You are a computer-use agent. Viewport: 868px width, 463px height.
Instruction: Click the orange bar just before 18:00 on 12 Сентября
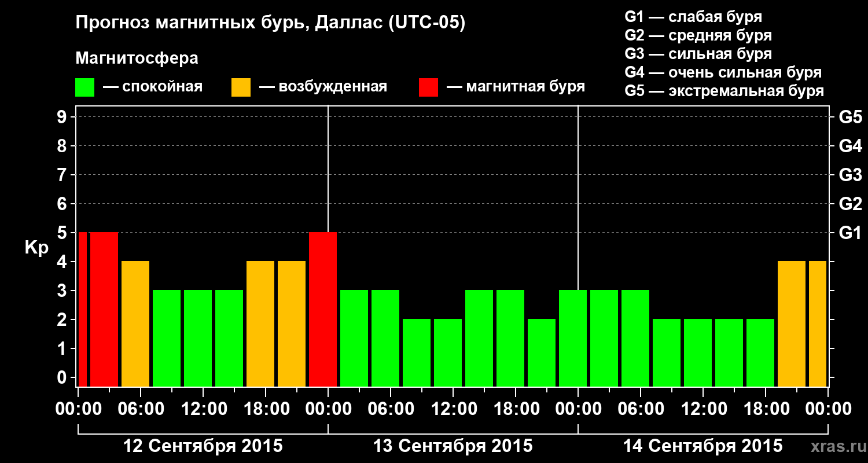260,324
